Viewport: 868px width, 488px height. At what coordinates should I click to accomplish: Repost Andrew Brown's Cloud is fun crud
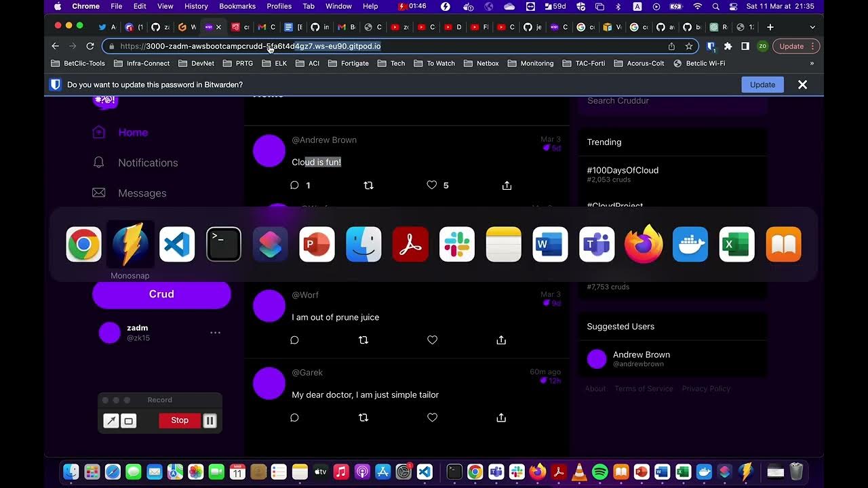(369, 185)
